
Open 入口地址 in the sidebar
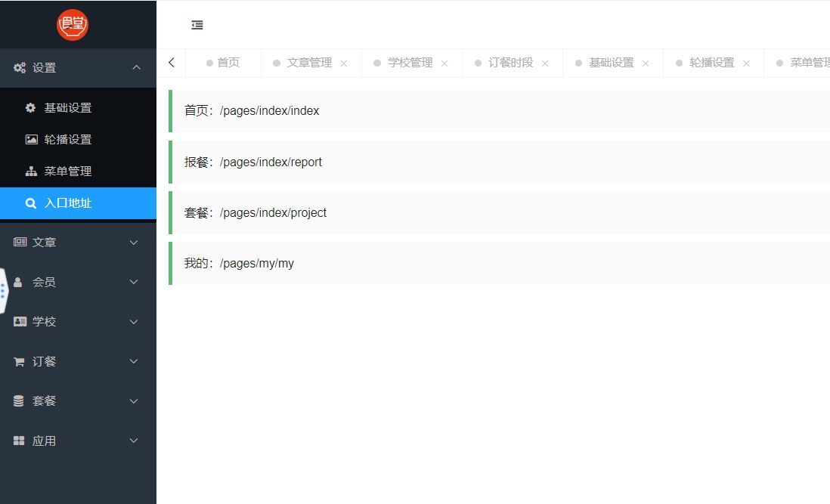point(68,203)
